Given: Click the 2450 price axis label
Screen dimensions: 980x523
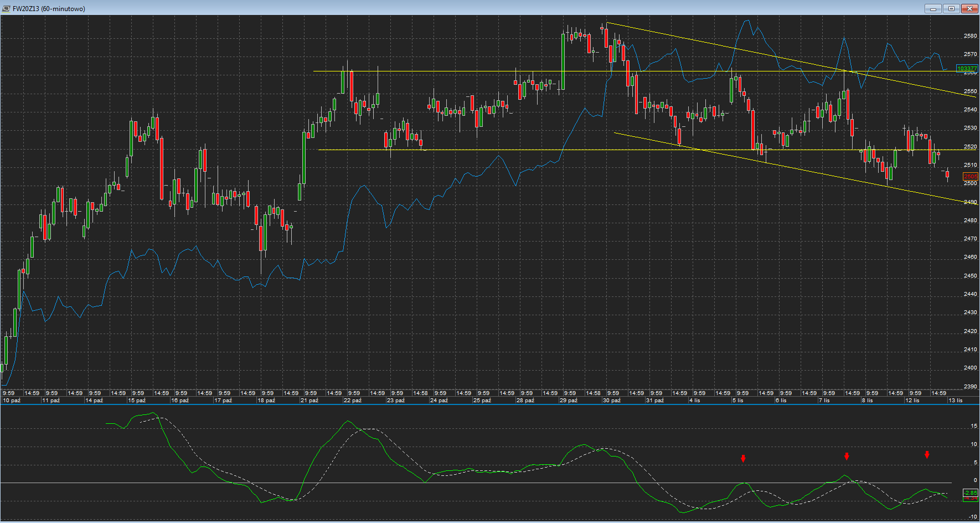Looking at the screenshot, I should 970,276.
